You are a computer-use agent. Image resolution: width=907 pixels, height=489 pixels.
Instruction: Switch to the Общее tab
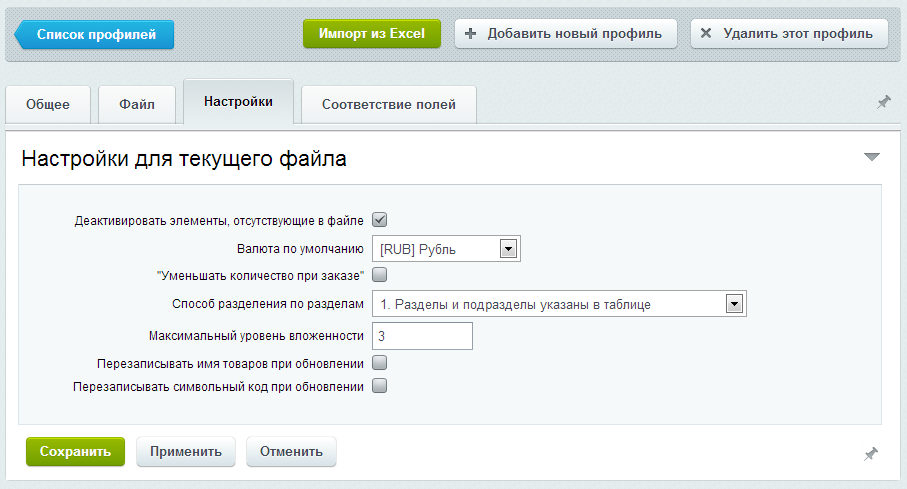48,104
